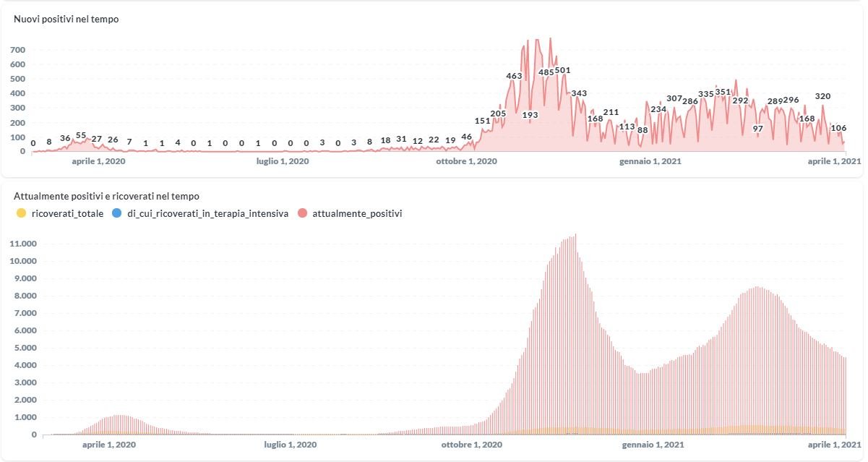Click the yellow ricoverati_totale legend dot

[x=22, y=213]
